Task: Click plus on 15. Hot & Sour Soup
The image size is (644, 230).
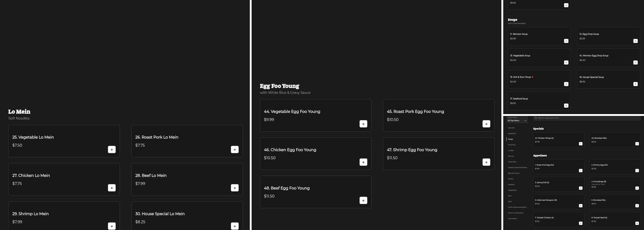Action: 566,84
